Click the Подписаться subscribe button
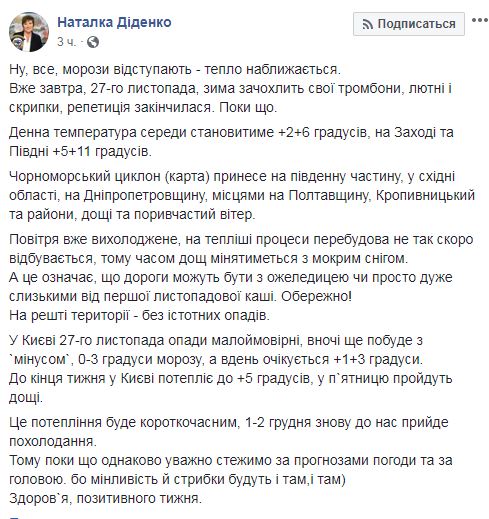The width and height of the screenshot is (489, 519). (409, 24)
